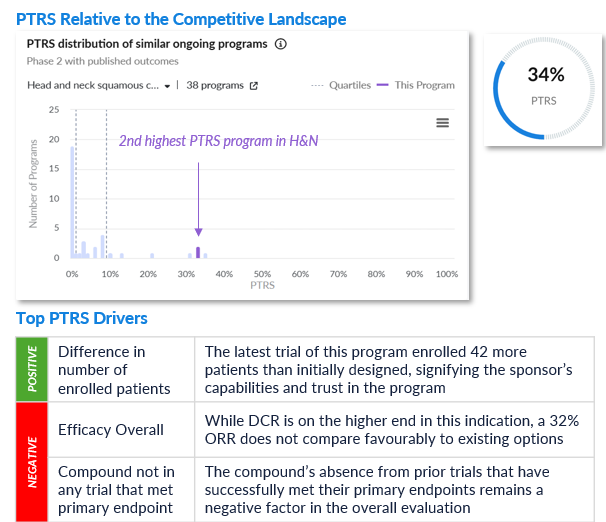Toggle the This Program legend entry
This screenshot has width=606, height=522.
point(415,85)
